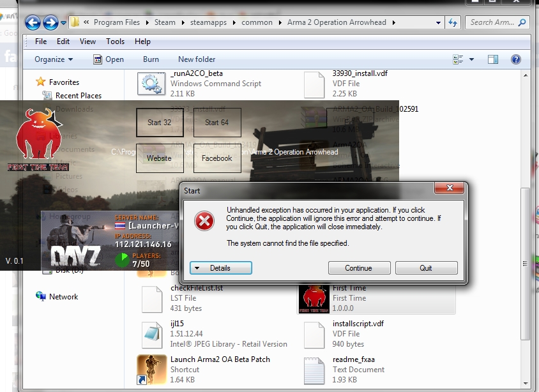Expand the address bar history dropdown
Image resolution: width=539 pixels, height=392 pixels.
438,23
